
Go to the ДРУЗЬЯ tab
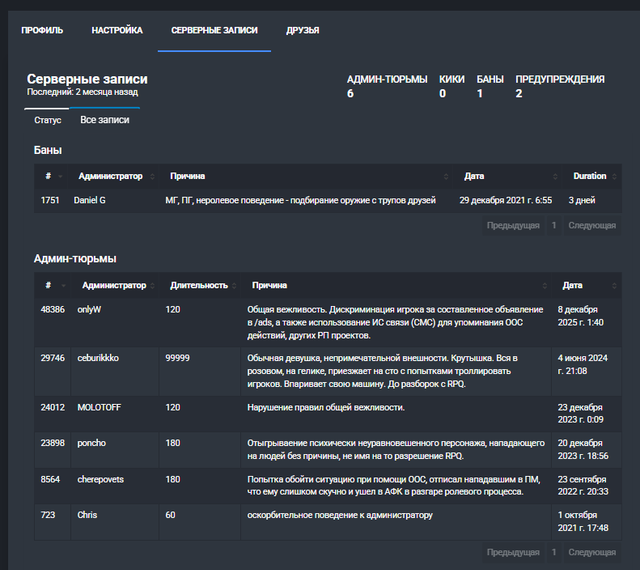(x=302, y=30)
